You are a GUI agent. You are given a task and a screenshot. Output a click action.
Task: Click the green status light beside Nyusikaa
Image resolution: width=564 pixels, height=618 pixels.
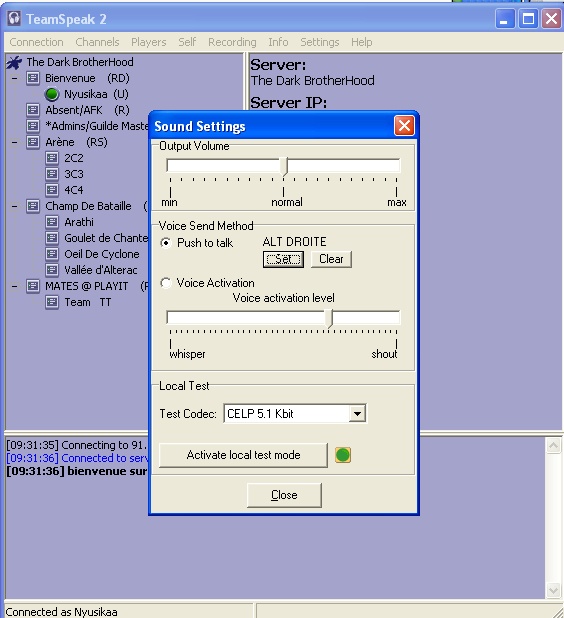(x=52, y=94)
